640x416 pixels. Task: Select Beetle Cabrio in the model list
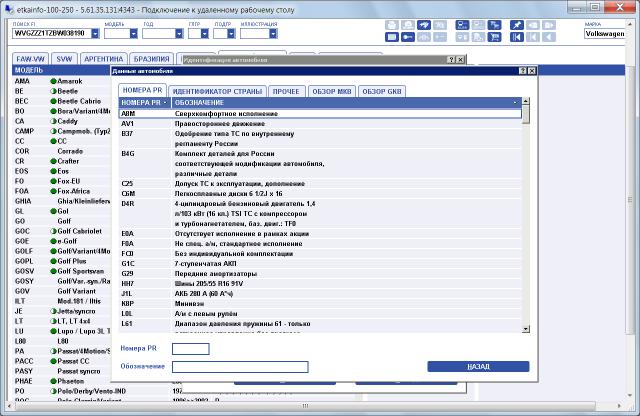[62, 101]
